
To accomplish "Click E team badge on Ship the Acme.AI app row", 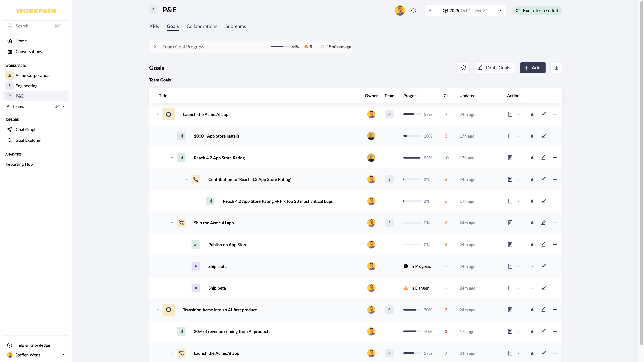I will (x=389, y=223).
